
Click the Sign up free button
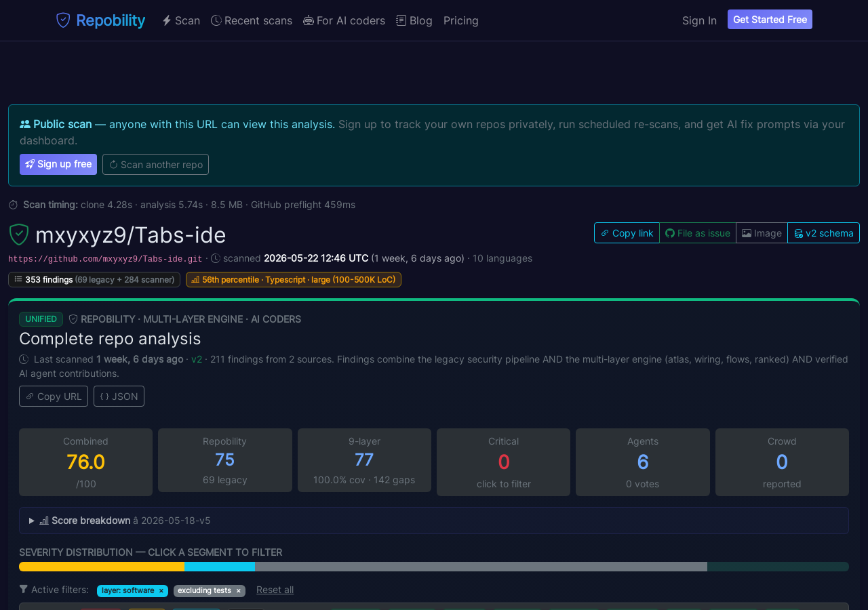point(58,164)
